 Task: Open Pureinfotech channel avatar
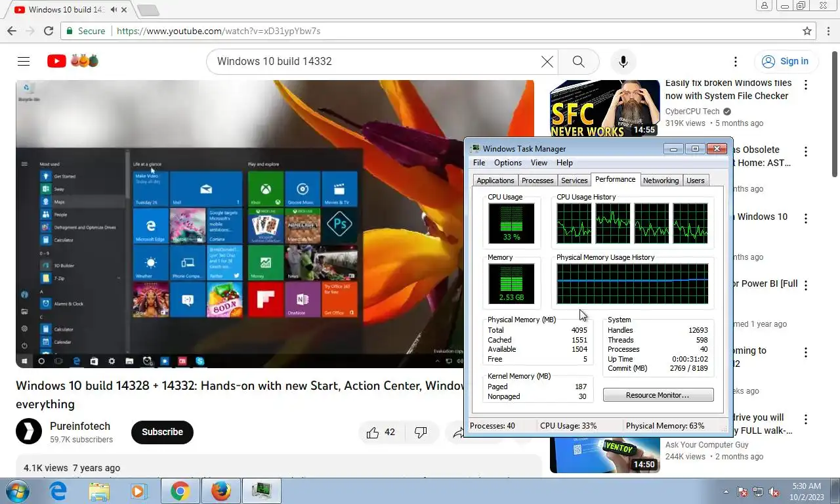coord(29,431)
